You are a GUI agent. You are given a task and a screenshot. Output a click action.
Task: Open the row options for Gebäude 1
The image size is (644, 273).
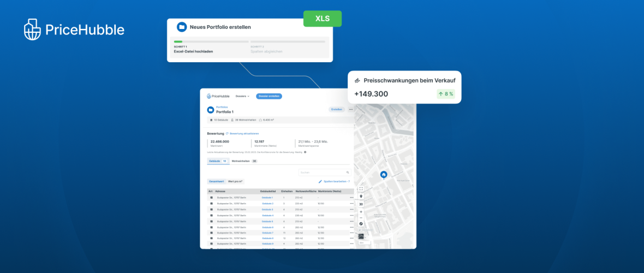point(351,198)
